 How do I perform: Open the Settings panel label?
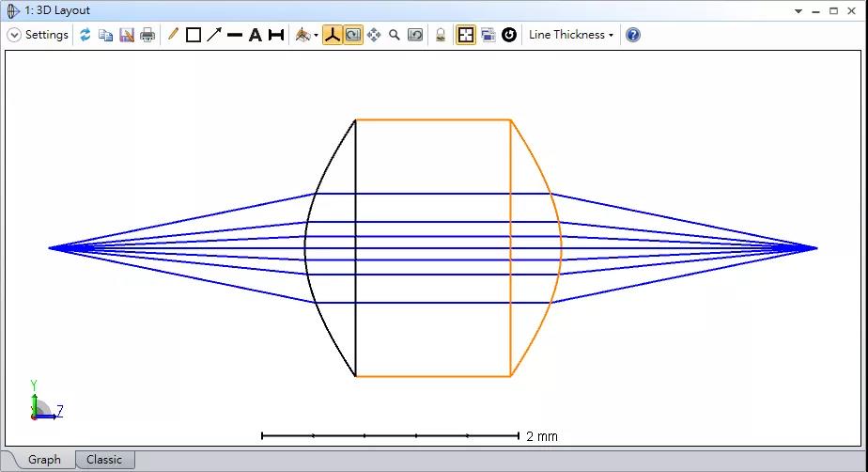pyautogui.click(x=47, y=35)
